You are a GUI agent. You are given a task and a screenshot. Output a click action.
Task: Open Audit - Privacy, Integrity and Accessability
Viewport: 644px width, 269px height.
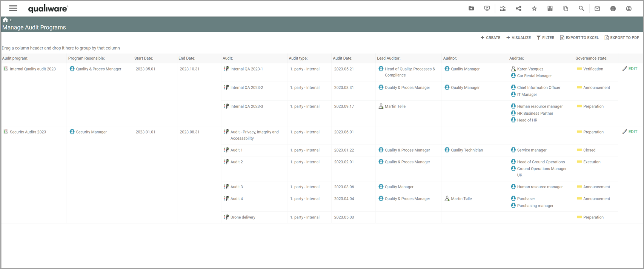(255, 135)
